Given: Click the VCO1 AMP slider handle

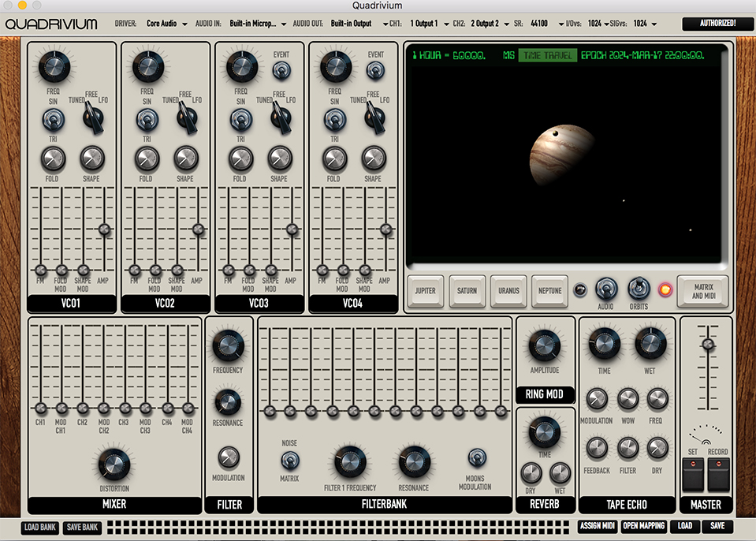Looking at the screenshot, I should [x=104, y=229].
